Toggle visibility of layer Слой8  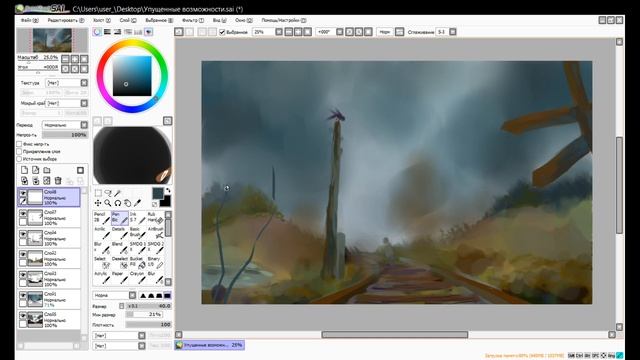23,193
